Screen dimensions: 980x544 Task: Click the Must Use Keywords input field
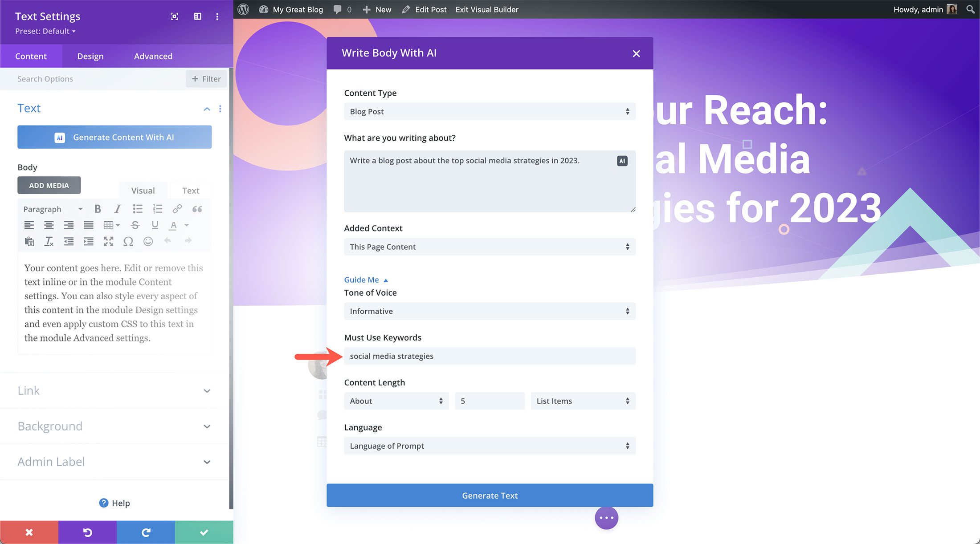pos(489,356)
